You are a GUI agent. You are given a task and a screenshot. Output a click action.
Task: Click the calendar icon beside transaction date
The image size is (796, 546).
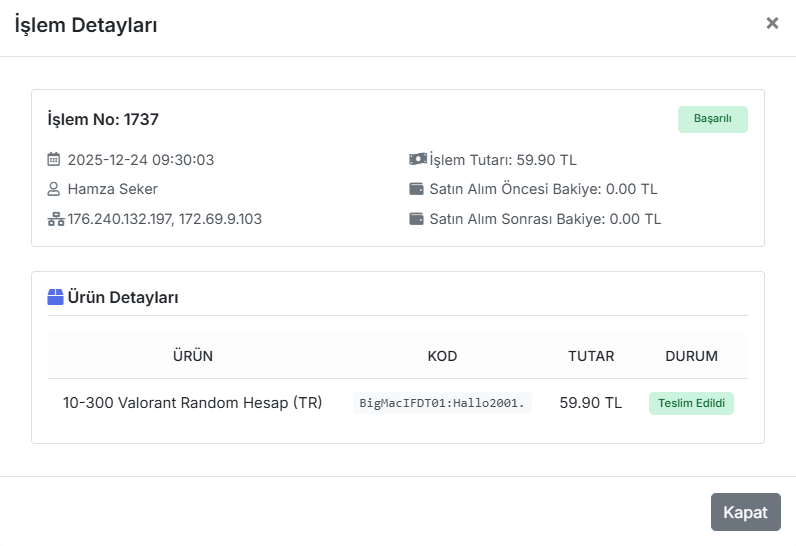[x=53, y=159]
